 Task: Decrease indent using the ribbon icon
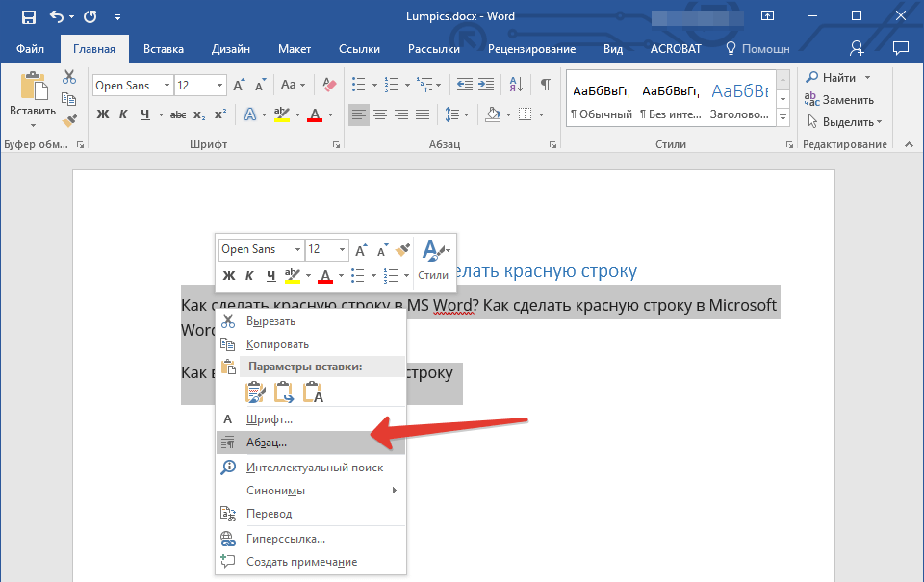click(464, 85)
